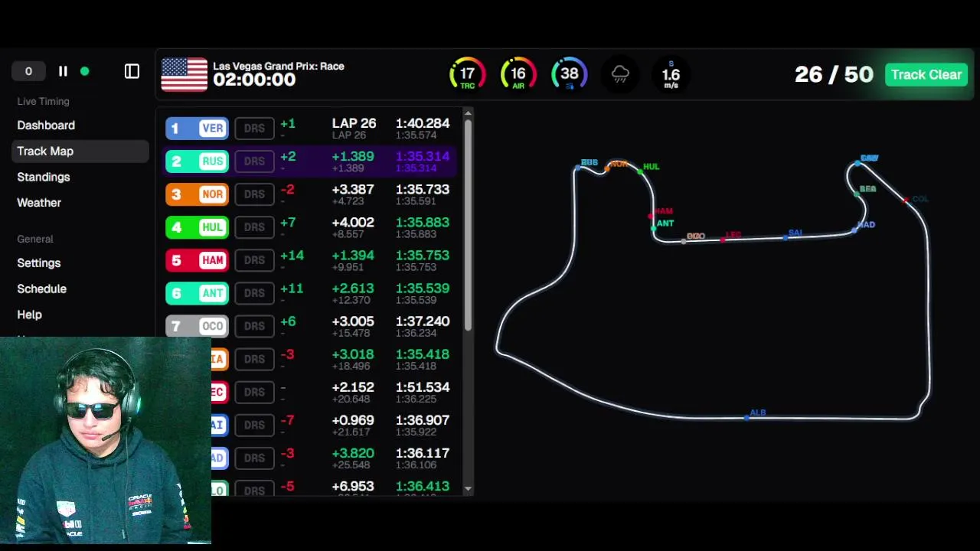This screenshot has width=980, height=551.
Task: Select the VER driver tag in position 1
Action: (x=197, y=129)
